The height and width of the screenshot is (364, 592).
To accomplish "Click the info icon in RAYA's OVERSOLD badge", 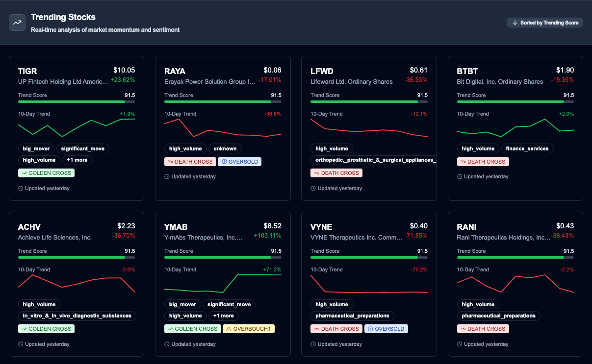I will pos(225,161).
